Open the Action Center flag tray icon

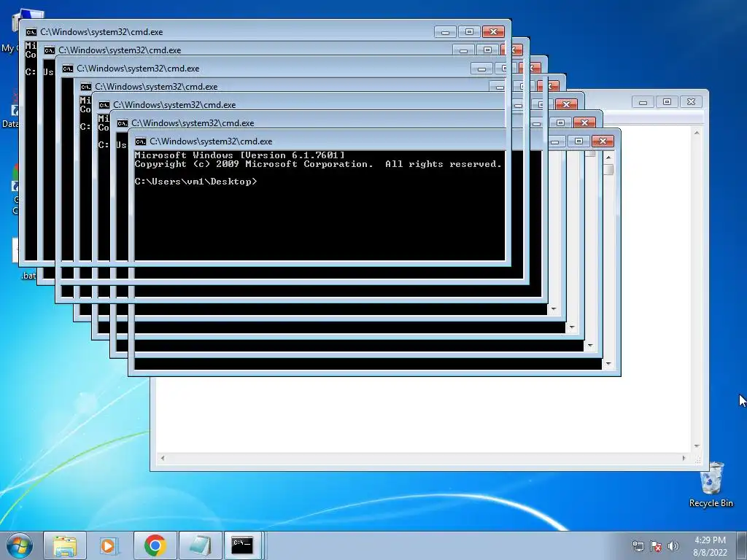point(656,546)
